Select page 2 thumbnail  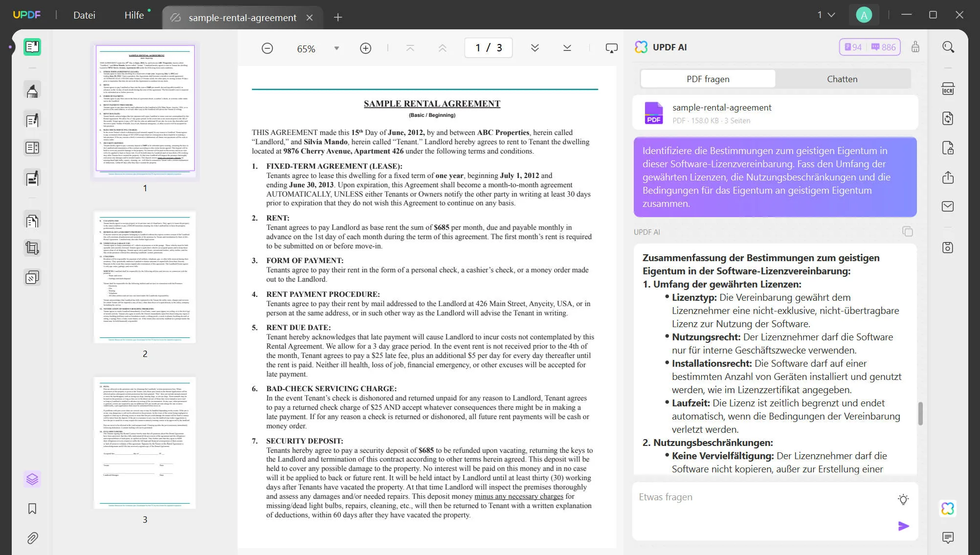[x=145, y=277]
